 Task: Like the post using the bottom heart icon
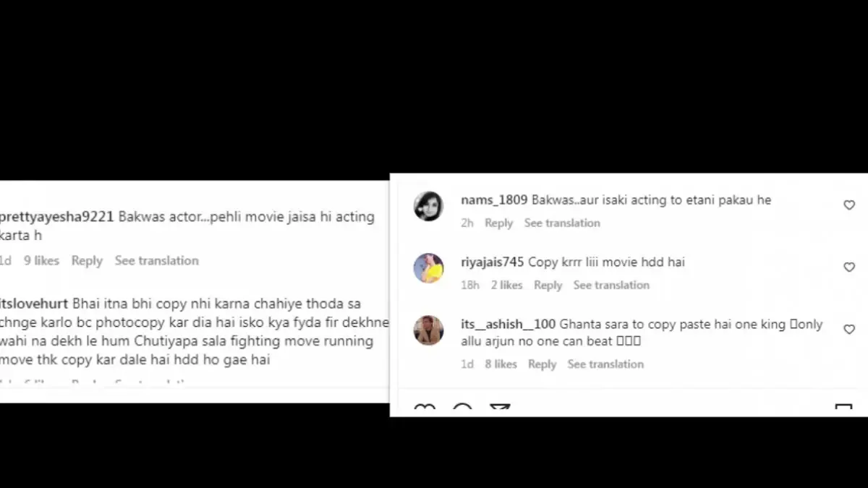(x=425, y=410)
